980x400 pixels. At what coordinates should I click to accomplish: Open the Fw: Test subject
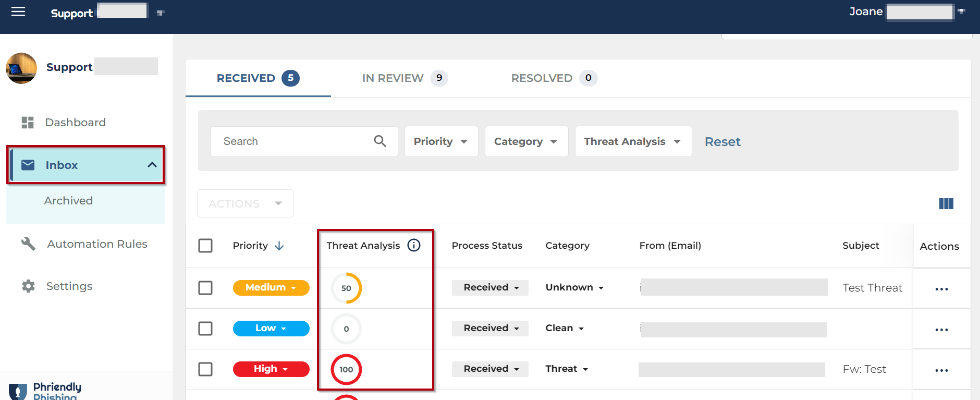[x=864, y=369]
